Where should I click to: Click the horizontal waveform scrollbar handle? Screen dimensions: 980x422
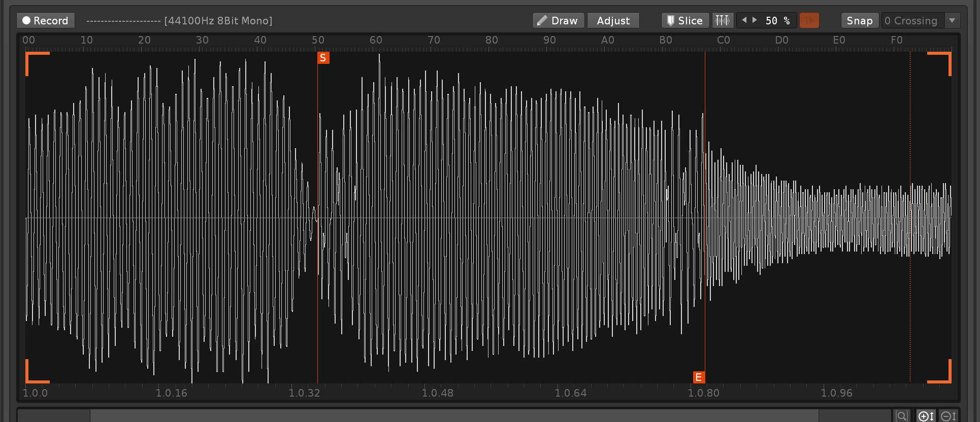(x=454, y=416)
